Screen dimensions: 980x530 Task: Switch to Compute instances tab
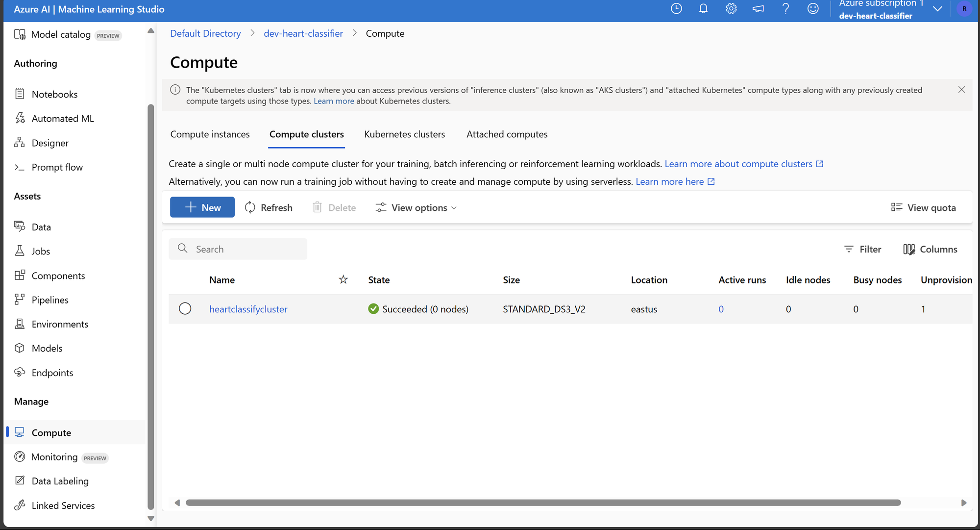[x=209, y=134]
